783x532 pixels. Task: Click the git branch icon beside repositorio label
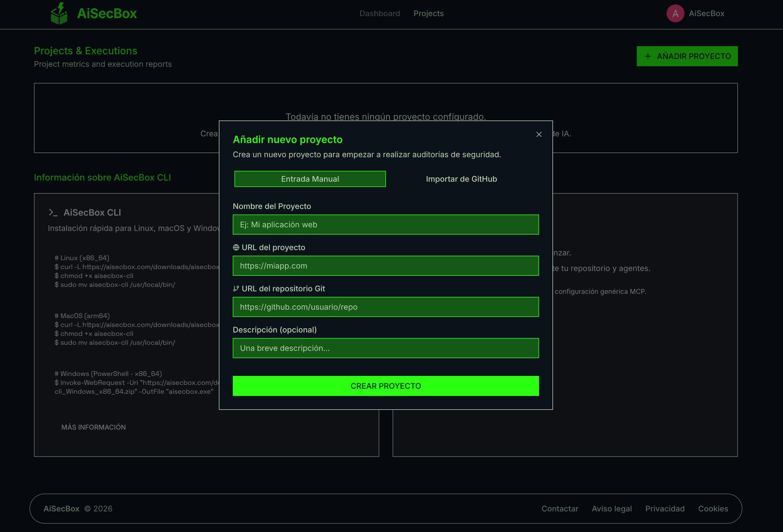(236, 289)
